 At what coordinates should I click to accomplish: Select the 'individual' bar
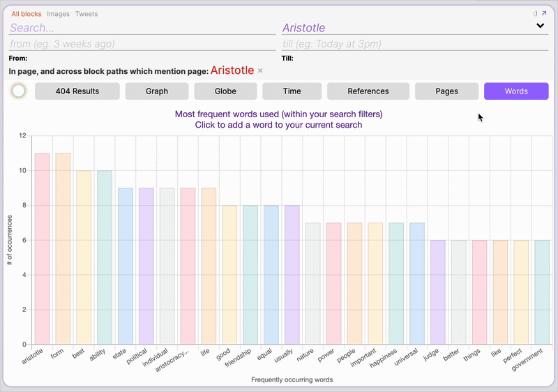pos(167,266)
